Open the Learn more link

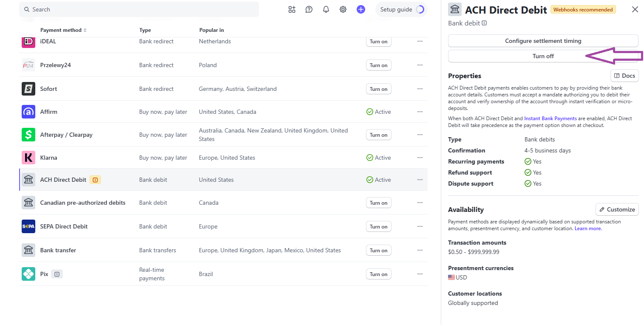(x=588, y=228)
